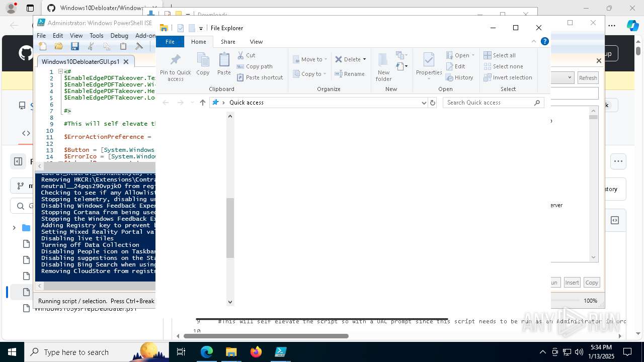Viewport: 644px width, 362px height.
Task: Click Select all in the ribbon
Action: coord(500,55)
